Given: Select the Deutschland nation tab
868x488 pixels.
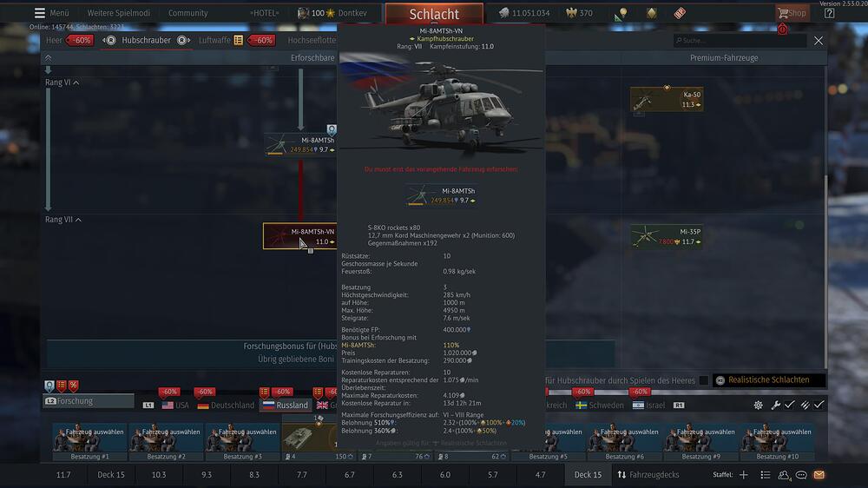Looking at the screenshot, I should point(226,405).
